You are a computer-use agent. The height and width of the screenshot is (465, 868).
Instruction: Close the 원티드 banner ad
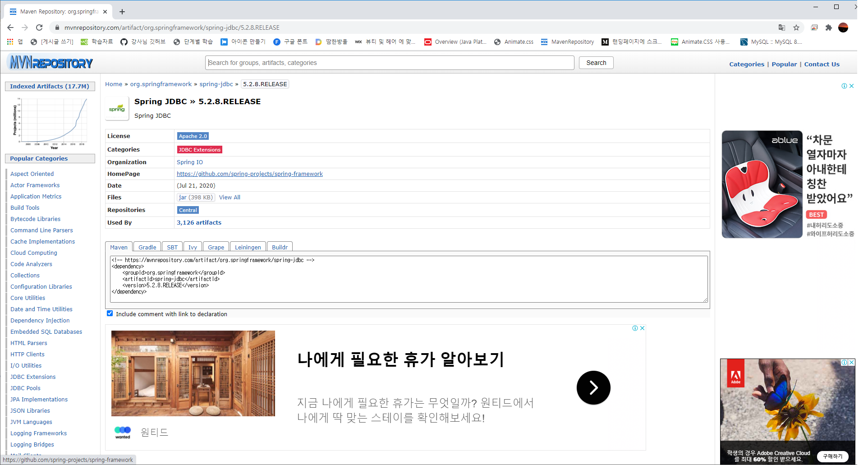[642, 328]
